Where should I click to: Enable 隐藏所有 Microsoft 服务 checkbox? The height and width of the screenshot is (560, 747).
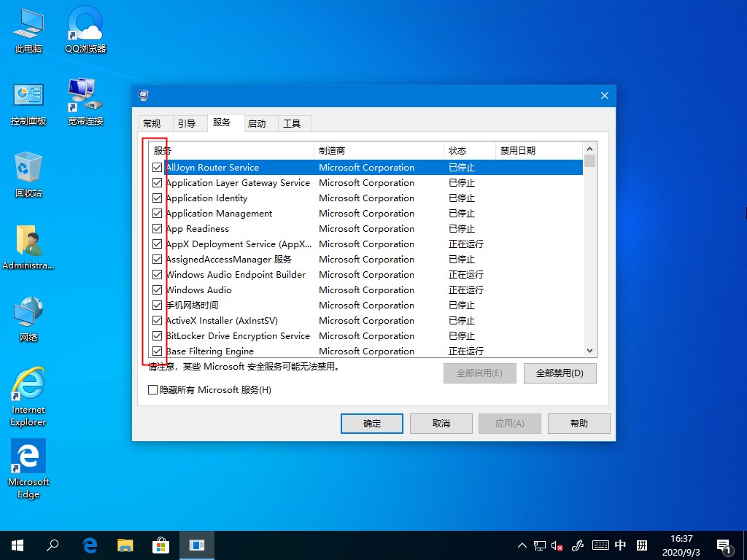[x=153, y=389]
